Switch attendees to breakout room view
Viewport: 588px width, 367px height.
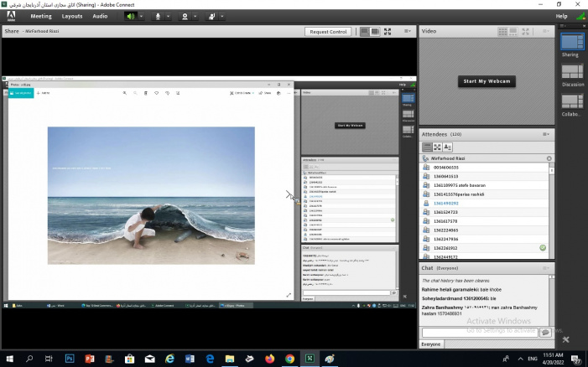click(437, 147)
